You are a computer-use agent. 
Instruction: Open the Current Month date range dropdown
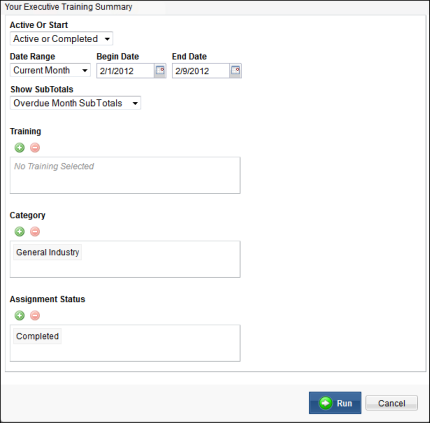click(50, 70)
